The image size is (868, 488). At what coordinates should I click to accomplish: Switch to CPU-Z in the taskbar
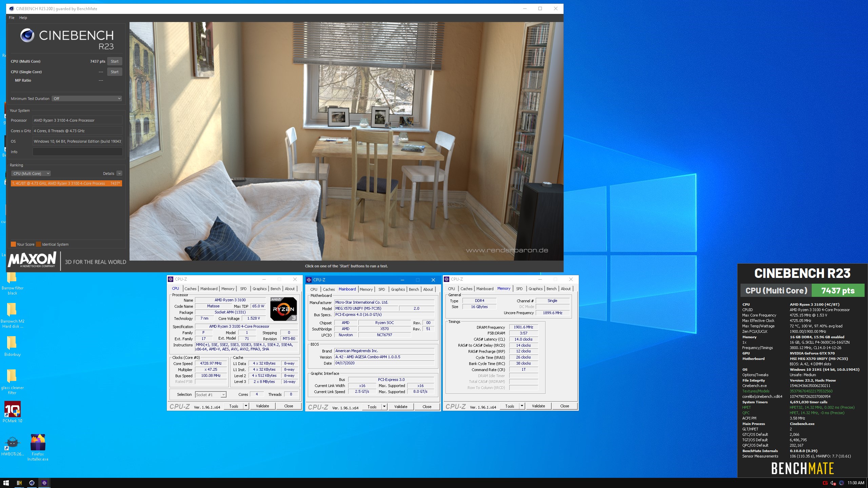tap(44, 483)
